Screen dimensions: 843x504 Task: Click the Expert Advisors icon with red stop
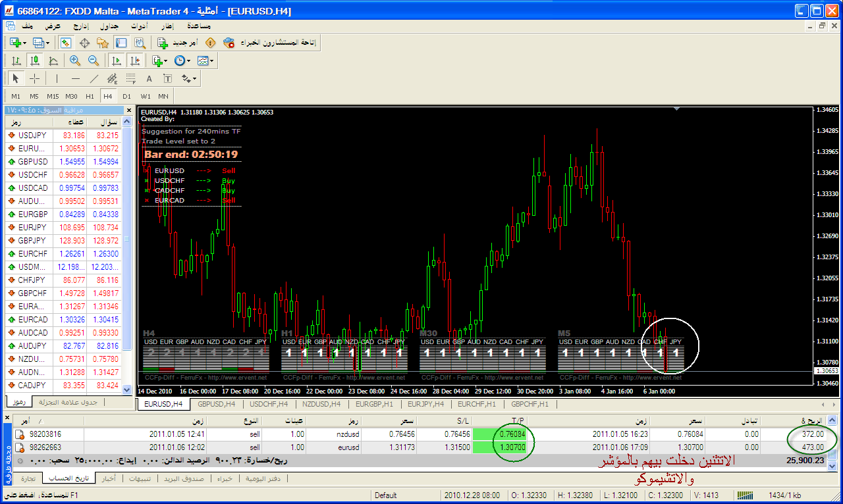pyautogui.click(x=229, y=43)
